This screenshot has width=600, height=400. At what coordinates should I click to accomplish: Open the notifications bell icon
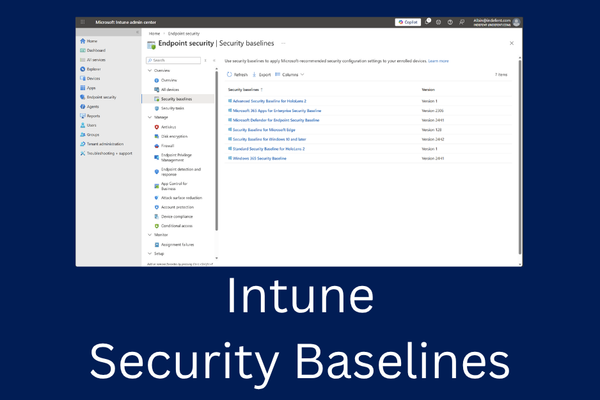(427, 22)
